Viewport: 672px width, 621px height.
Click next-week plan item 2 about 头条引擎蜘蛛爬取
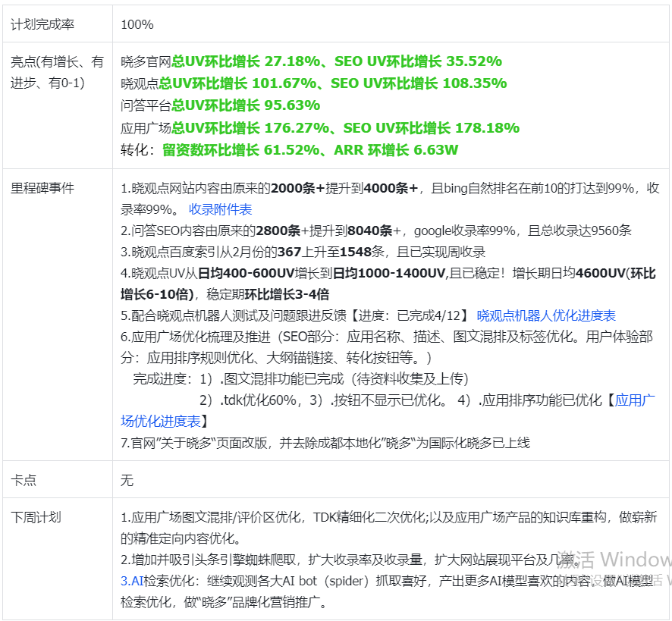click(350, 560)
